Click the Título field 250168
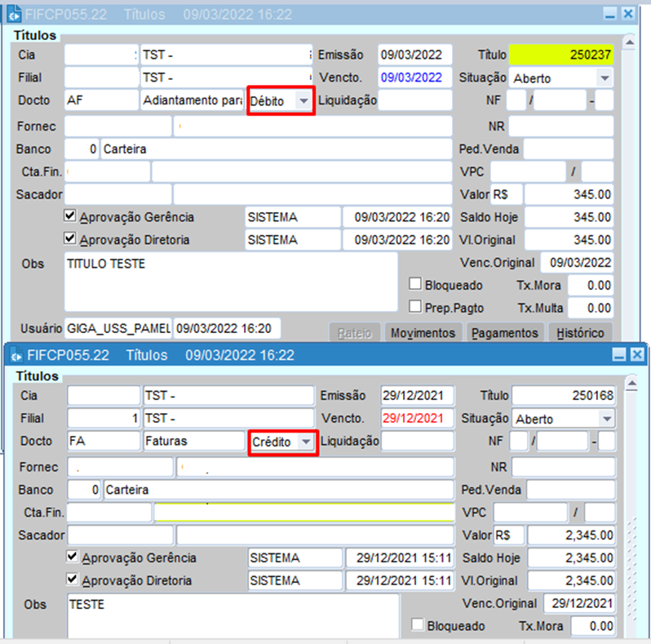The width and height of the screenshot is (651, 644). (564, 396)
